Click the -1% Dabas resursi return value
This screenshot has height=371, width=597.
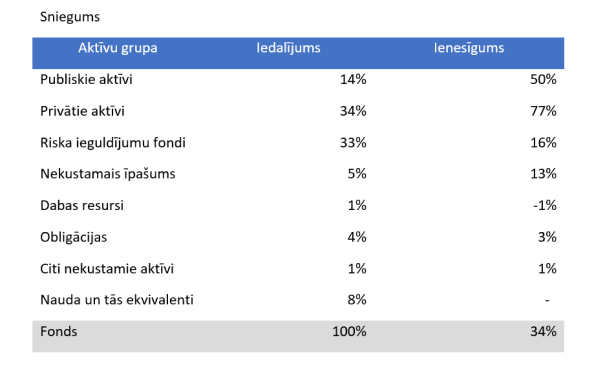coord(545,206)
